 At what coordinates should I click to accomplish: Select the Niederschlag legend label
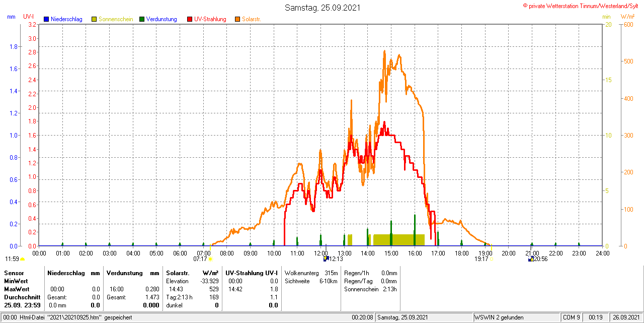point(66,19)
